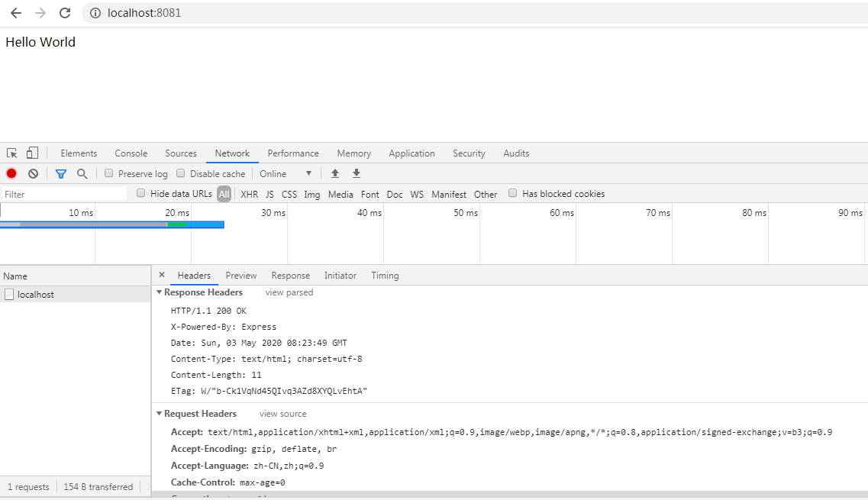
Task: Click 154 B transferred in status bar
Action: (x=98, y=487)
